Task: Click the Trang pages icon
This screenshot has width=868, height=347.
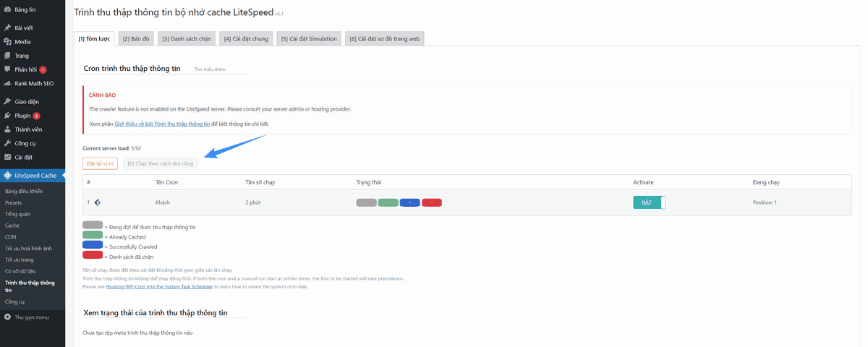Action: coord(7,55)
